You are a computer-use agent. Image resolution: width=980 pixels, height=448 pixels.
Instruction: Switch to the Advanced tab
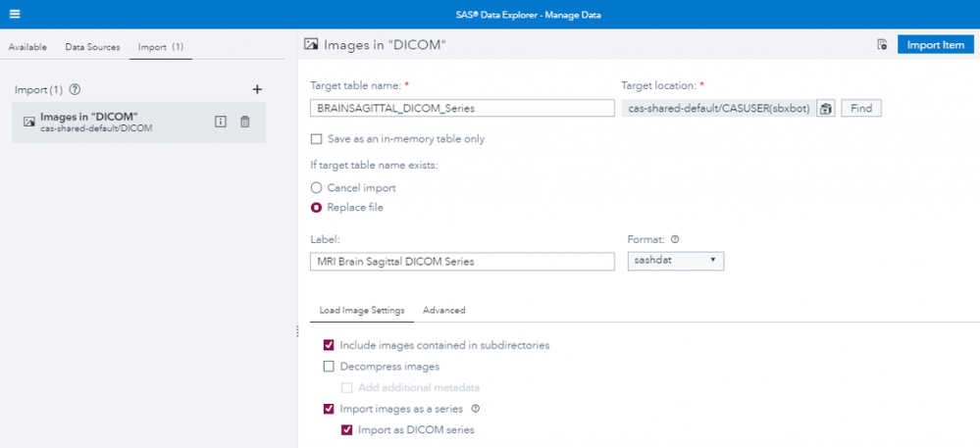(x=443, y=310)
